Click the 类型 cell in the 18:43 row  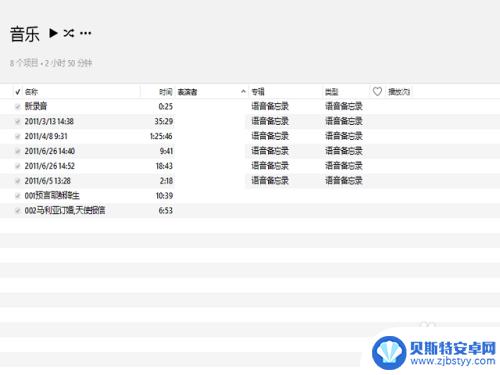click(344, 166)
